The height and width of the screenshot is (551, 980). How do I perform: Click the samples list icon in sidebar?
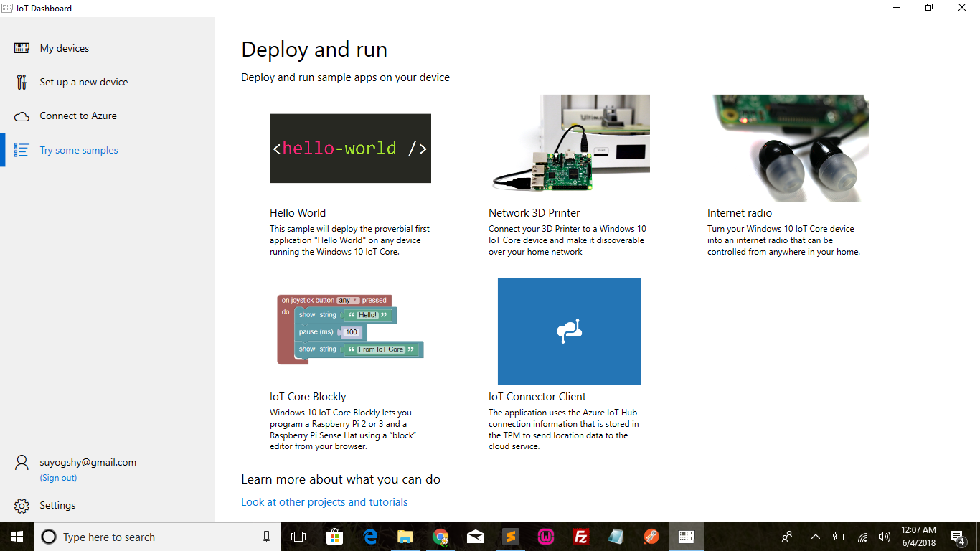(x=22, y=150)
